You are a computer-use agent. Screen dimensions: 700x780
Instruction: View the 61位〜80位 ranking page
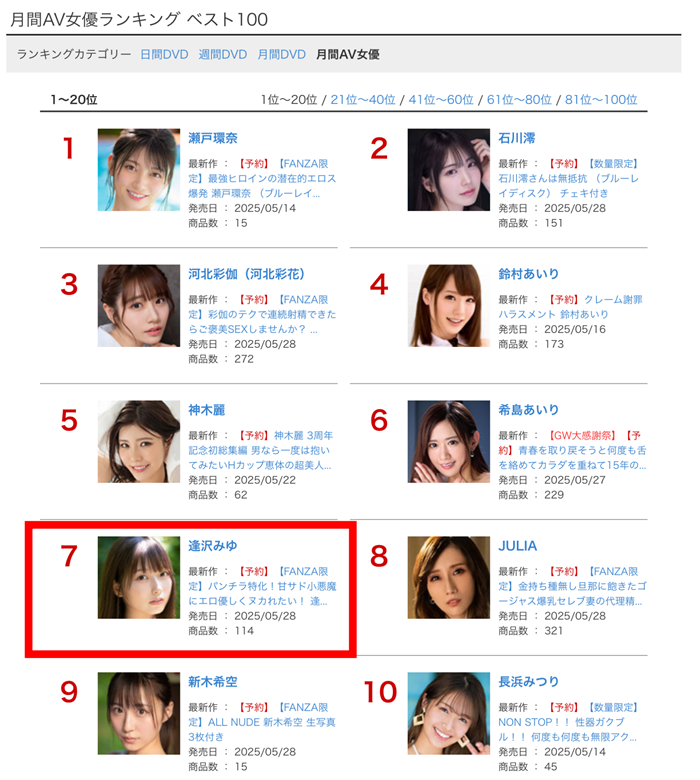coord(519,99)
